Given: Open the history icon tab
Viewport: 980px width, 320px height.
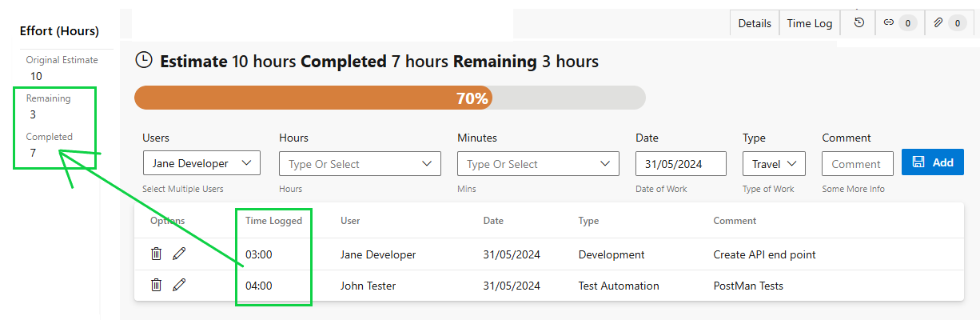Looking at the screenshot, I should [859, 23].
